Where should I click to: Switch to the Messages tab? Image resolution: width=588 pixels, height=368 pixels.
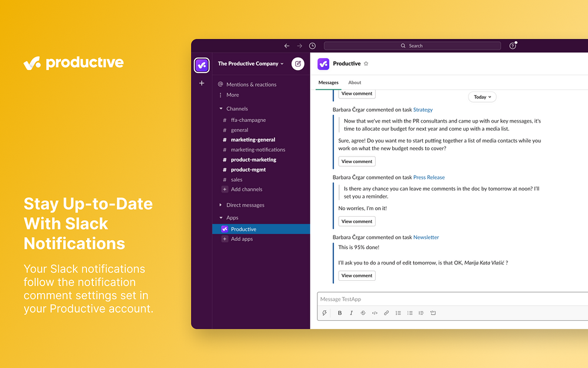pyautogui.click(x=329, y=82)
